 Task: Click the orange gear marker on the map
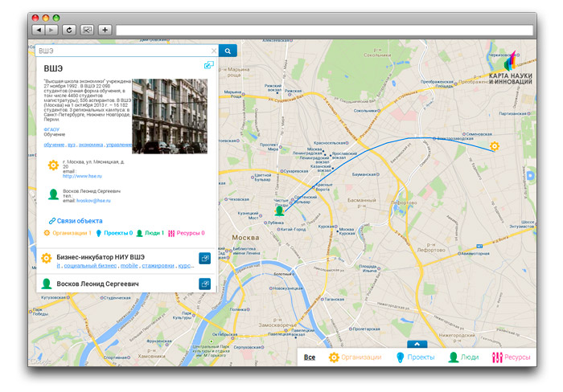point(495,146)
